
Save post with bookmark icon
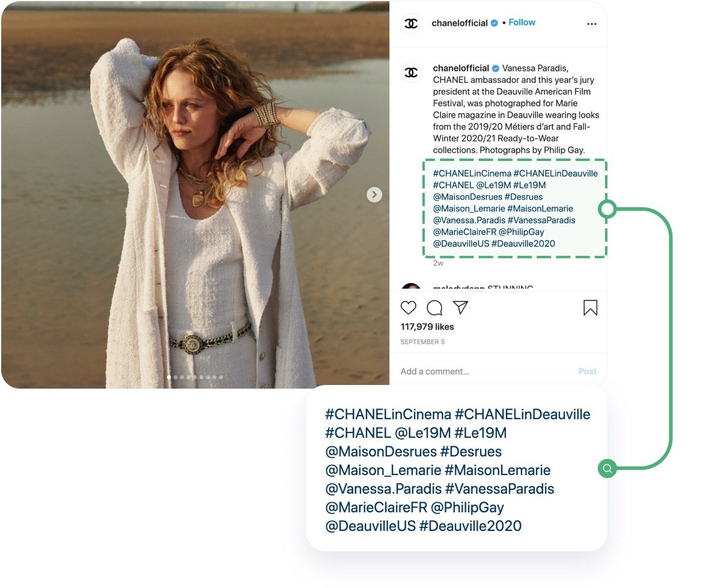[x=591, y=308]
